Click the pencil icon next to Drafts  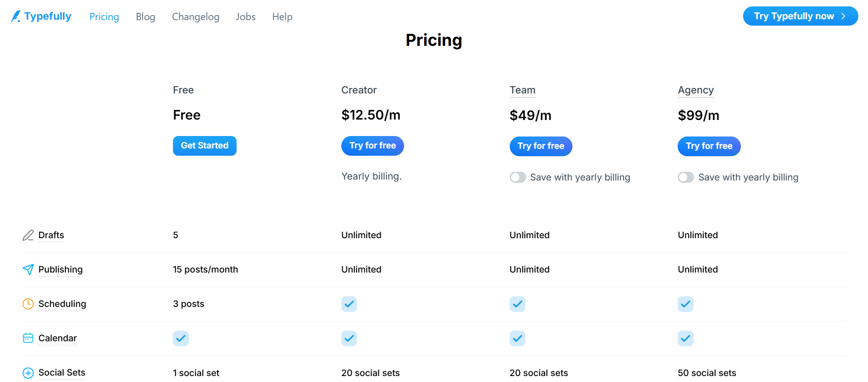[28, 235]
